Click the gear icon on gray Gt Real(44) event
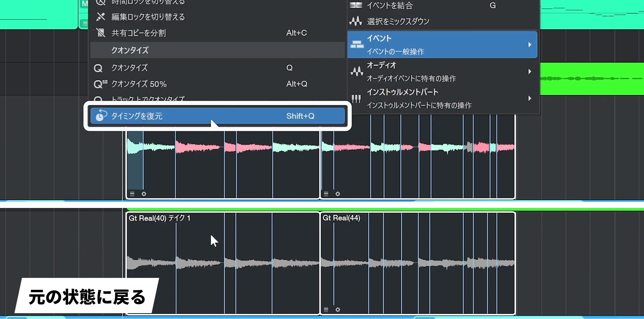This screenshot has height=319, width=644. 338,309
